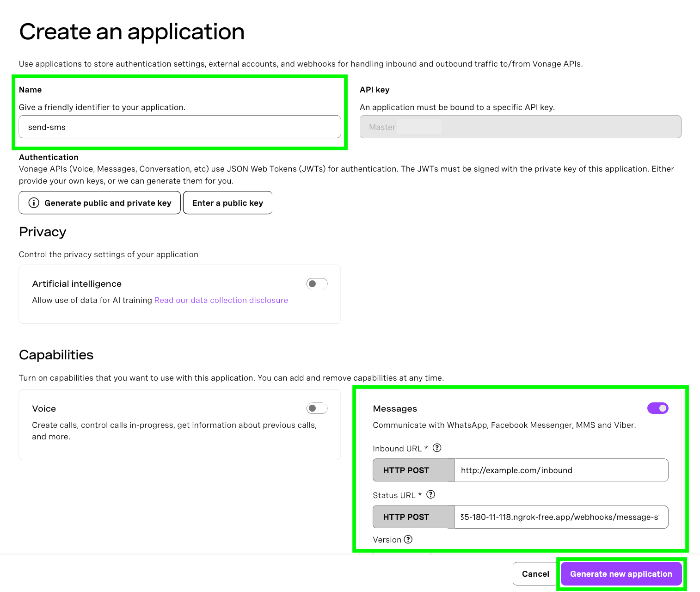Enable the Voice capability
The width and height of the screenshot is (700, 592).
(317, 408)
